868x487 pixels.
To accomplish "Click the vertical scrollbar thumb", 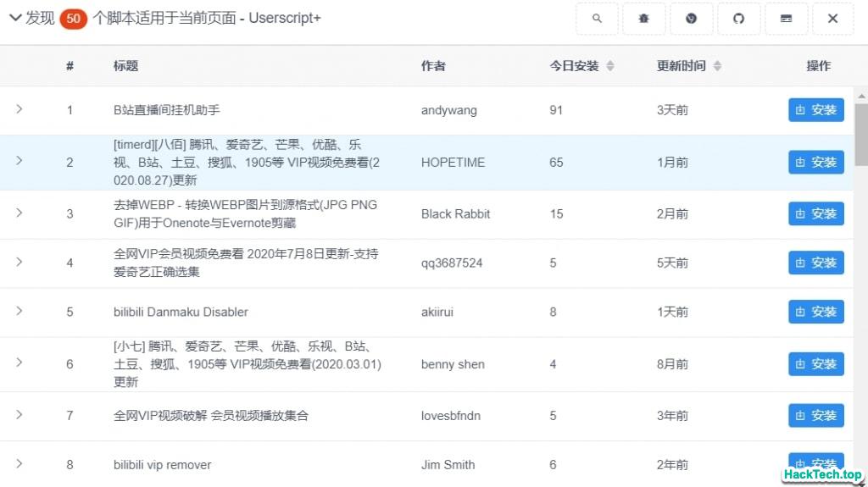I will [860, 134].
